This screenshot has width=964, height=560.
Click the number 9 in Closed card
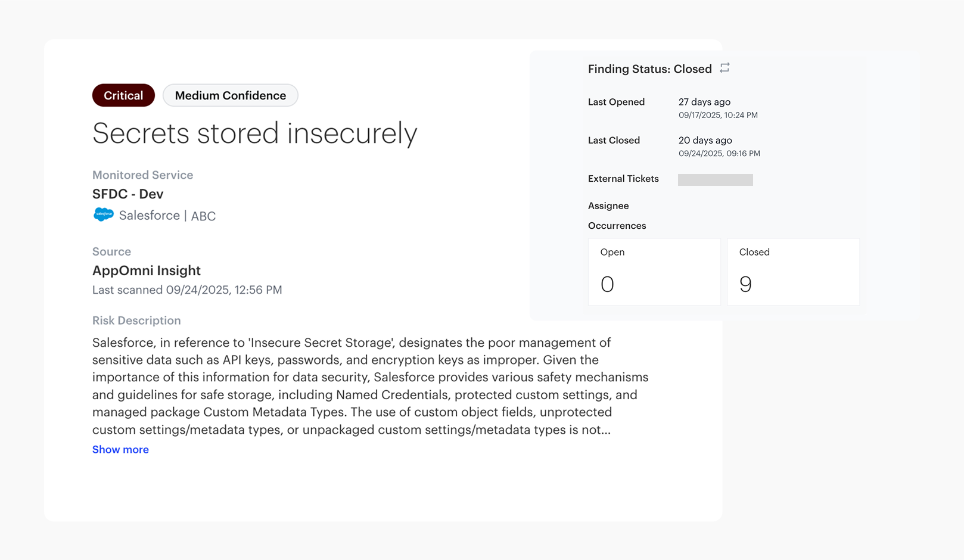745,284
